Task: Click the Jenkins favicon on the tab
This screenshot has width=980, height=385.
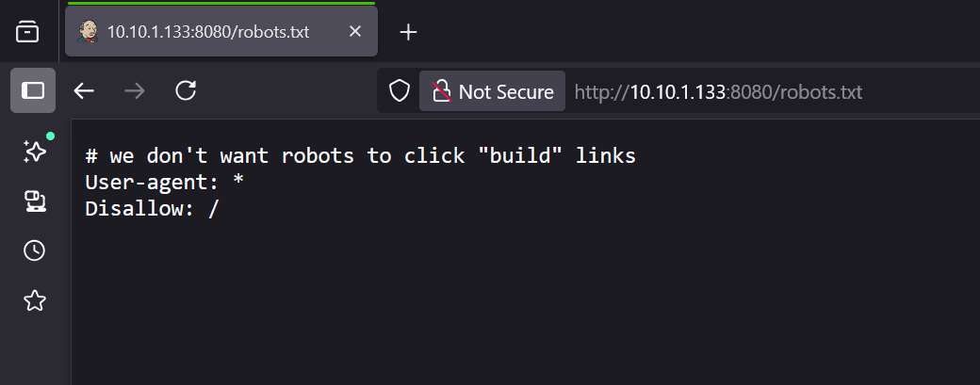Action: point(88,32)
